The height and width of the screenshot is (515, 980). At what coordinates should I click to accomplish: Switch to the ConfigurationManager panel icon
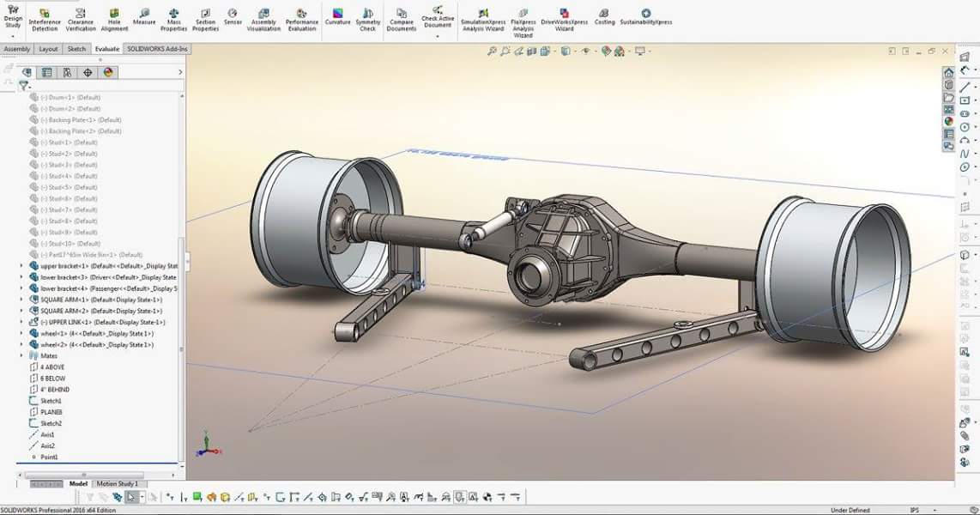[x=67, y=72]
